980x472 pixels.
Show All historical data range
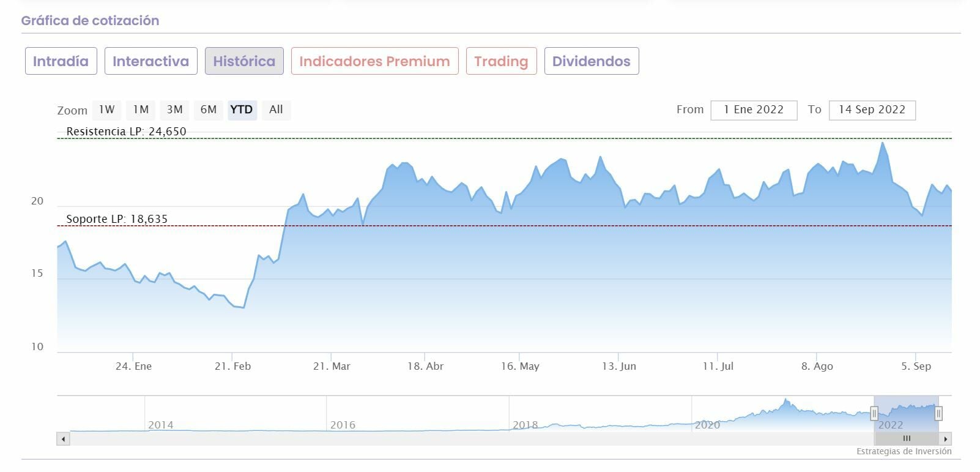(276, 110)
